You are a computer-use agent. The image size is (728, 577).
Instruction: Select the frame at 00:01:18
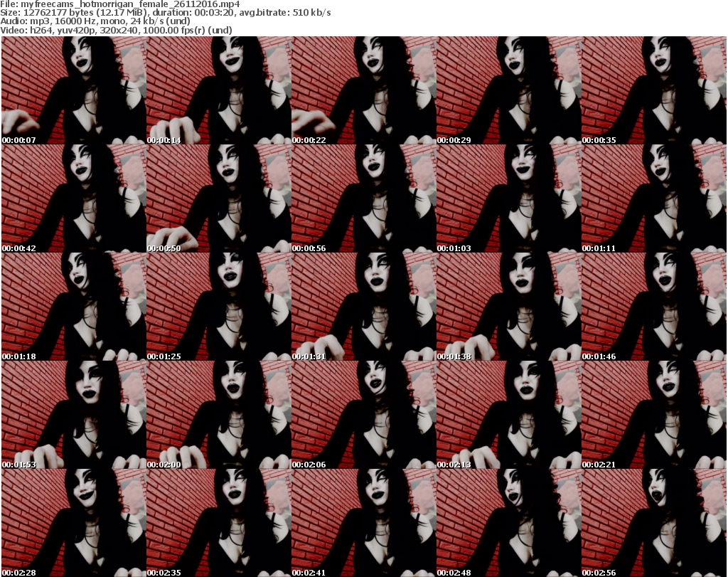click(73, 307)
